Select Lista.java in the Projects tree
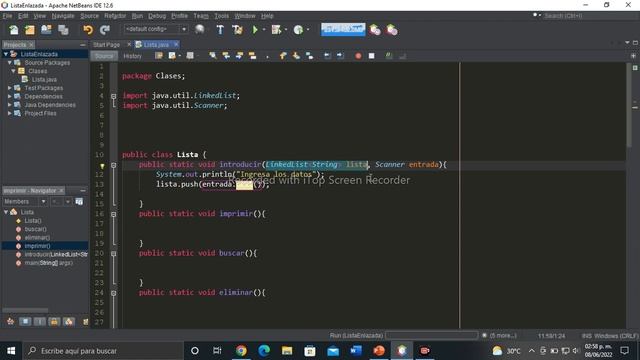 point(44,80)
